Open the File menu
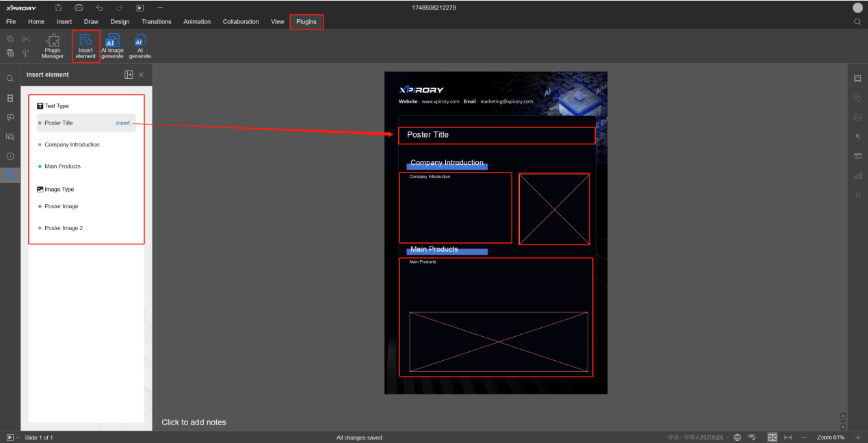 click(x=11, y=22)
